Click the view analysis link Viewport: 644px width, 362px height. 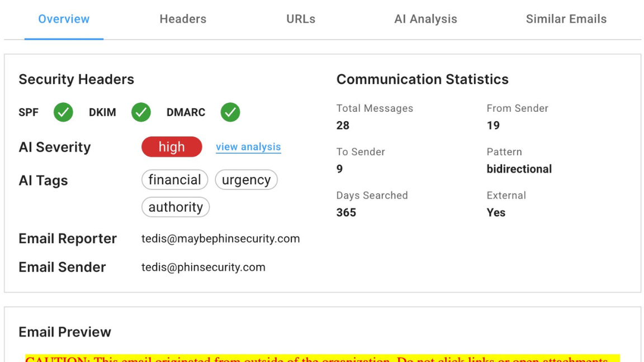(248, 147)
